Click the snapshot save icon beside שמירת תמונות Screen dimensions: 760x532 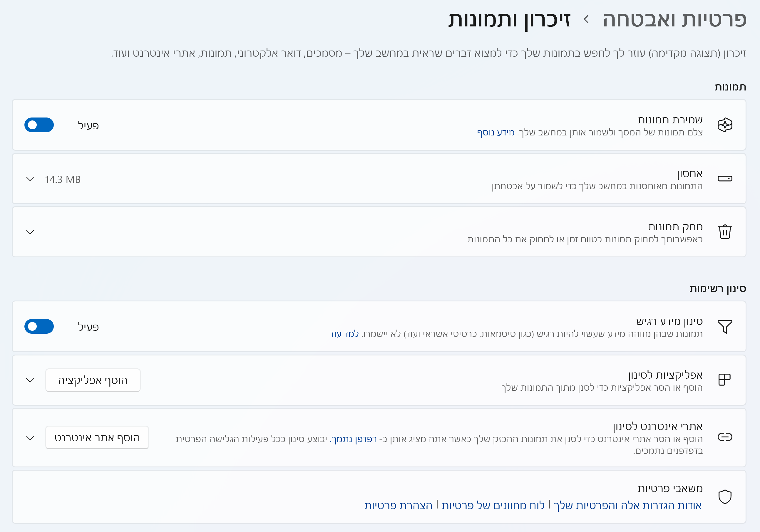pyautogui.click(x=724, y=125)
